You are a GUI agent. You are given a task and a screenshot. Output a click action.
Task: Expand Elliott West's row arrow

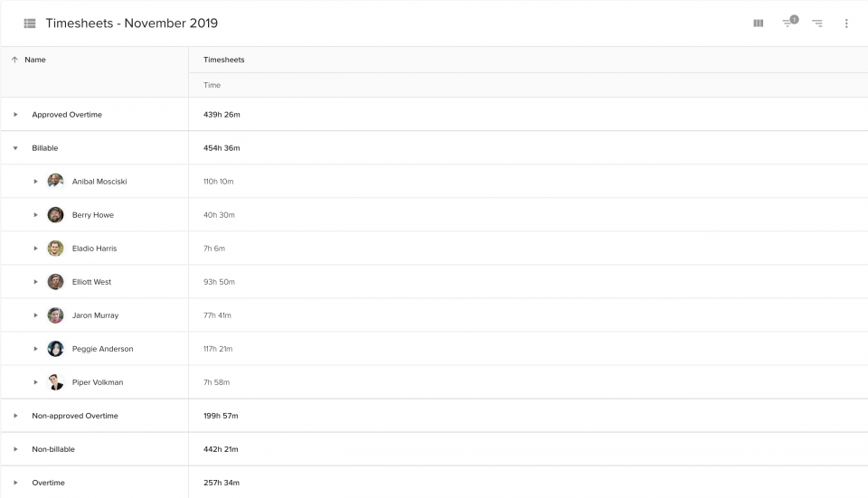35,282
